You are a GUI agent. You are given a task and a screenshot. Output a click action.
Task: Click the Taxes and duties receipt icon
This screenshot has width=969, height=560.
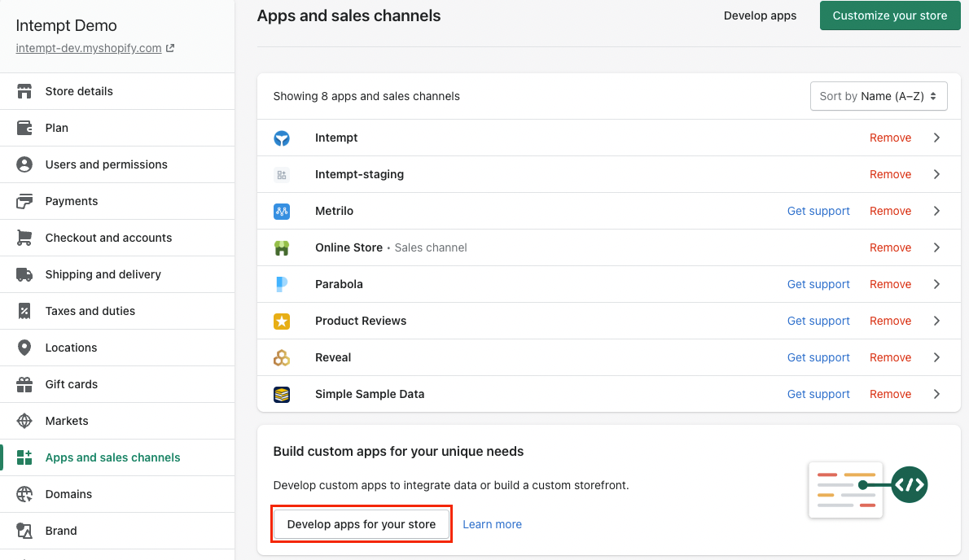(24, 311)
